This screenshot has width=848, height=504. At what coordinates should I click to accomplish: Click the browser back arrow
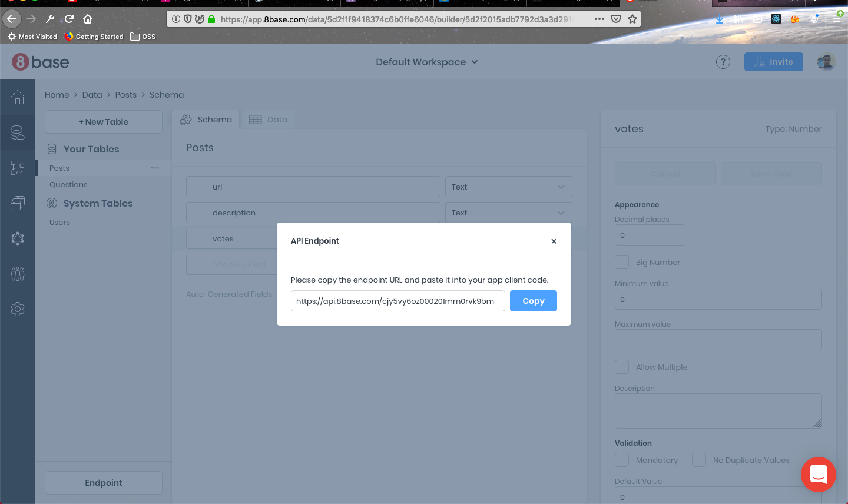click(12, 19)
